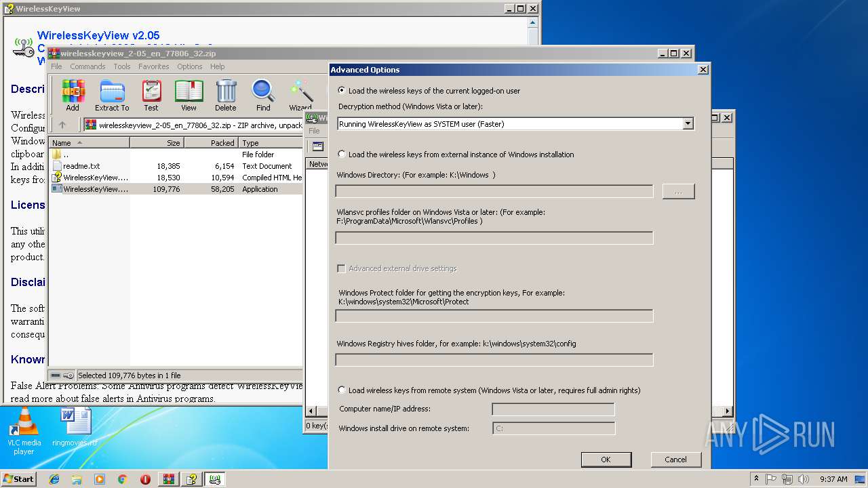868x488 pixels.
Task: Click the Computer name/IP address field
Action: click(x=553, y=409)
